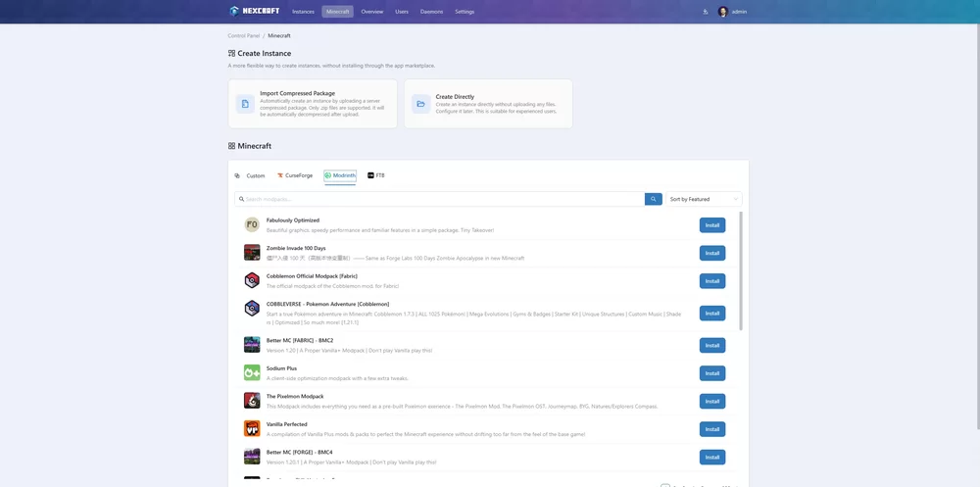Click the Vanilla Perfected title text
This screenshot has width=980, height=487.
tap(287, 424)
